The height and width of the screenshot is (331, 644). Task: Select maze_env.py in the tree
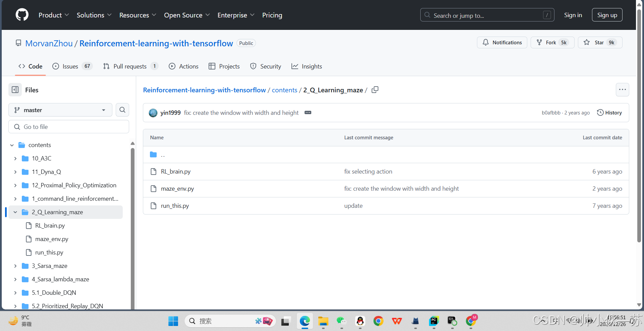point(52,239)
